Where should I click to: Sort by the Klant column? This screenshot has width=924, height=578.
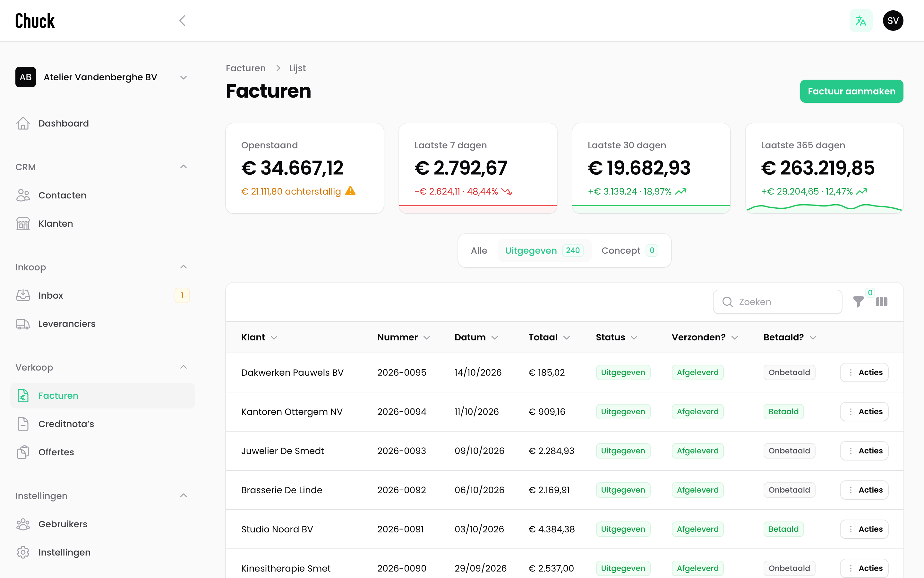pyautogui.click(x=259, y=337)
